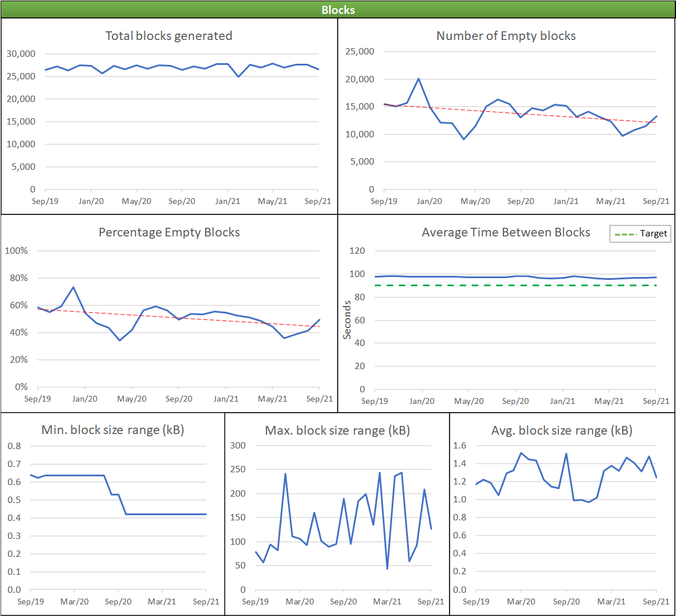Click Mar/21 label under Max. block size chart

387,602
